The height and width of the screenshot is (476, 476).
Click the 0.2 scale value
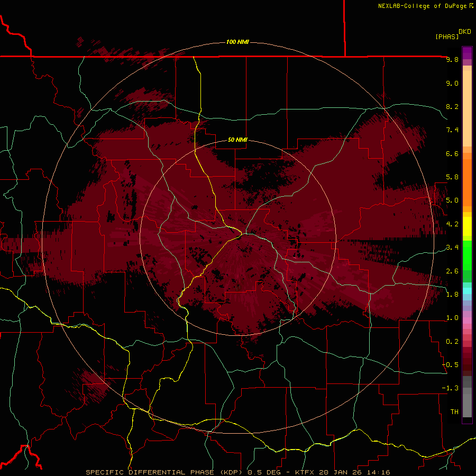(452, 342)
